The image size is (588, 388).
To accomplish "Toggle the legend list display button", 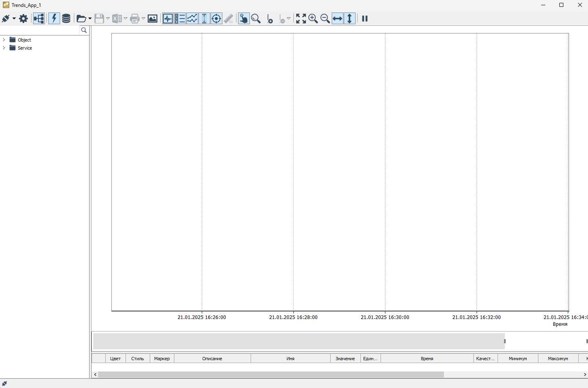I will pyautogui.click(x=180, y=19).
